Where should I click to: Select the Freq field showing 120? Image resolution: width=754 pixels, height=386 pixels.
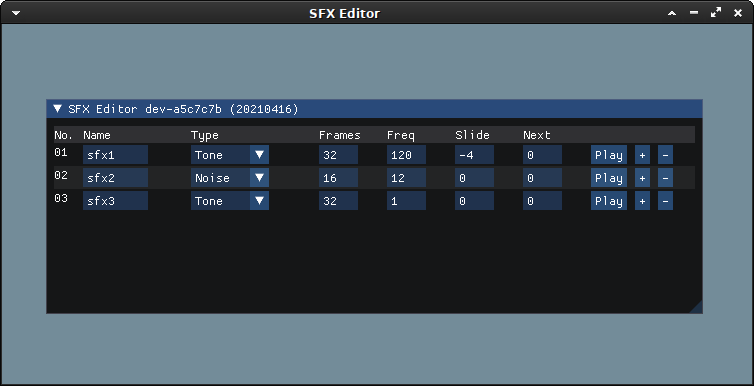pyautogui.click(x=406, y=155)
